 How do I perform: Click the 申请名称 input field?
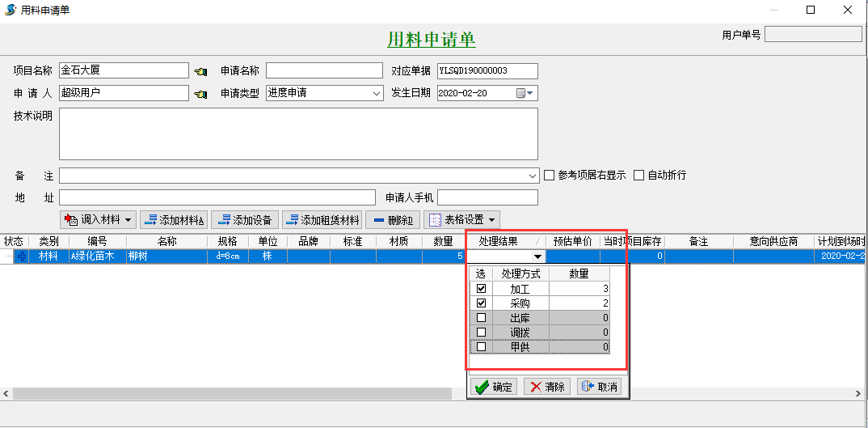(x=324, y=70)
